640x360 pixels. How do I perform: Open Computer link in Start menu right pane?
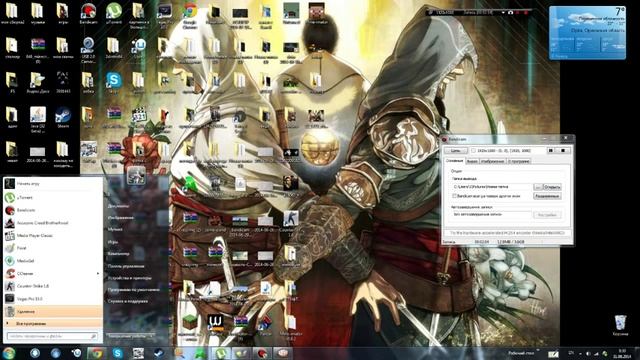click(x=119, y=253)
